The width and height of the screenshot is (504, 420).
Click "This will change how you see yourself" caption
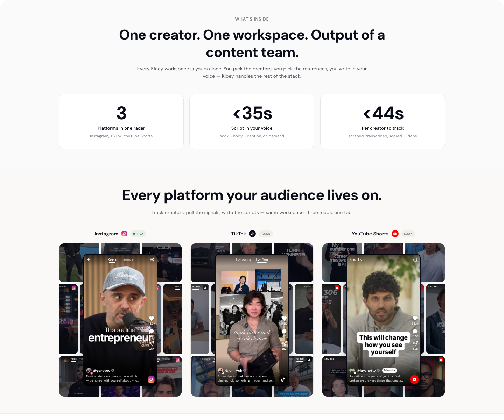tap(384, 344)
